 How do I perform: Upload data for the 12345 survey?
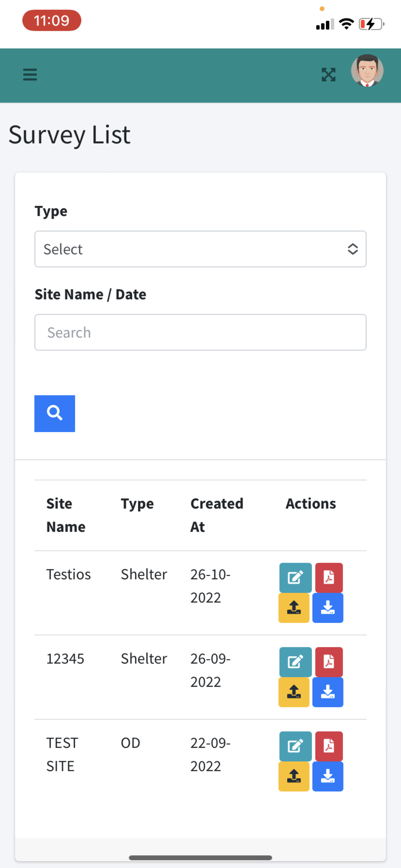pos(294,692)
